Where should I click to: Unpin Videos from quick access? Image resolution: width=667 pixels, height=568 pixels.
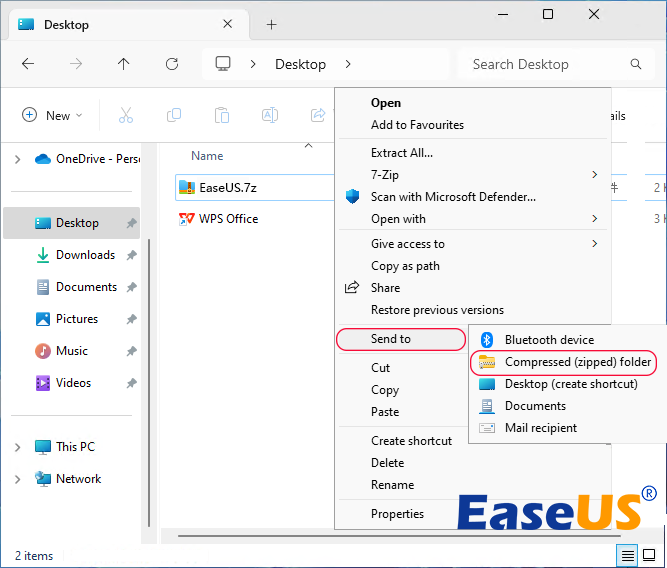pyautogui.click(x=131, y=383)
